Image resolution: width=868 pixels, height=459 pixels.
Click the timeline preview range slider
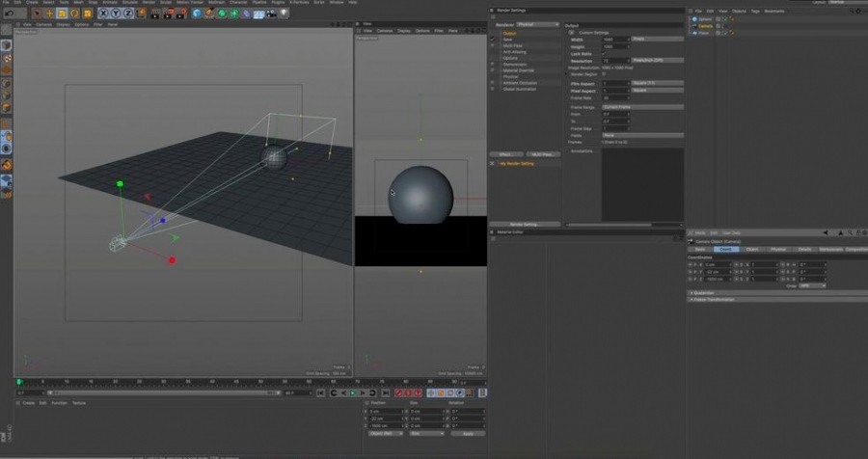pos(164,393)
